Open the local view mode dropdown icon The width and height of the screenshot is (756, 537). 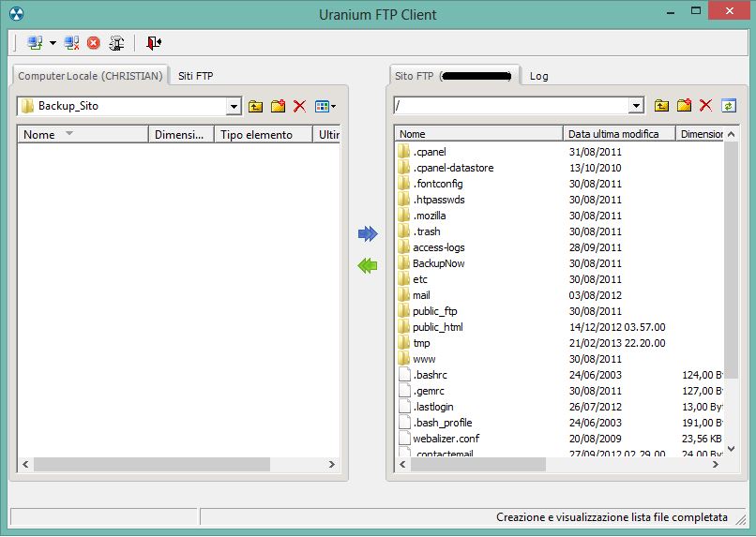[325, 106]
